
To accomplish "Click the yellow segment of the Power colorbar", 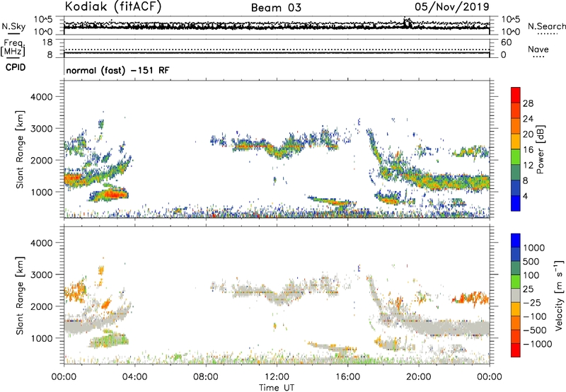I will click(x=516, y=141).
